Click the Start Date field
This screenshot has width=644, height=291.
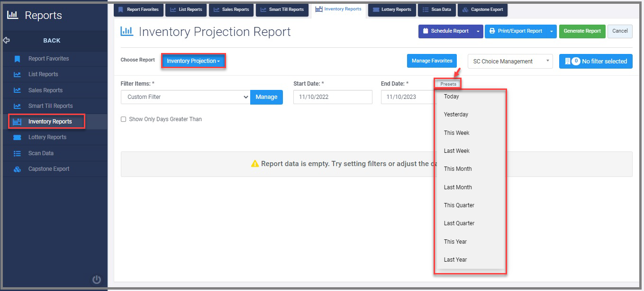(x=333, y=97)
